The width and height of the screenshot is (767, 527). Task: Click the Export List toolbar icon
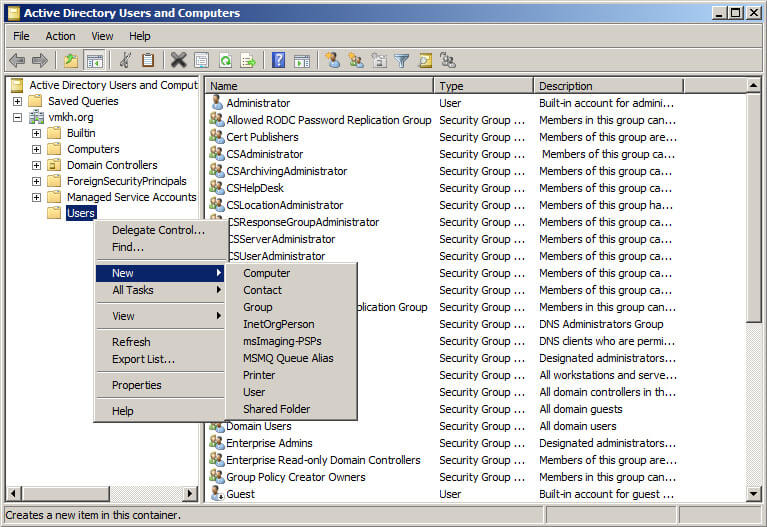pos(248,61)
